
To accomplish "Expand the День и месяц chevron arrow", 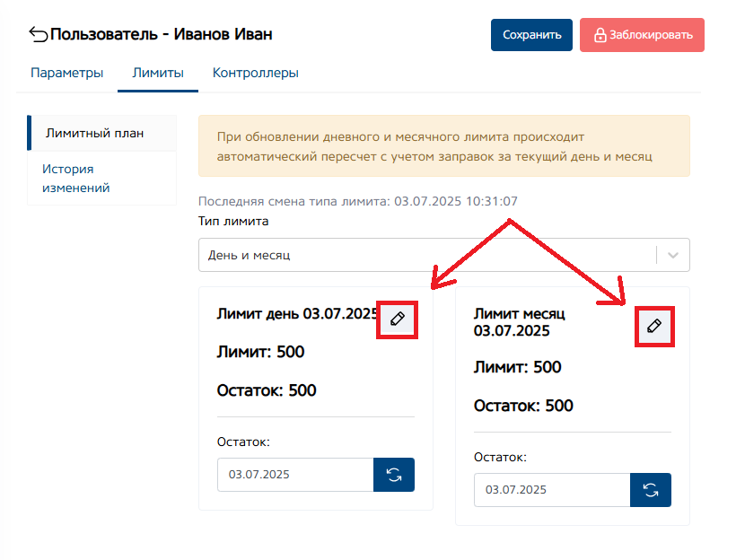I will (673, 255).
